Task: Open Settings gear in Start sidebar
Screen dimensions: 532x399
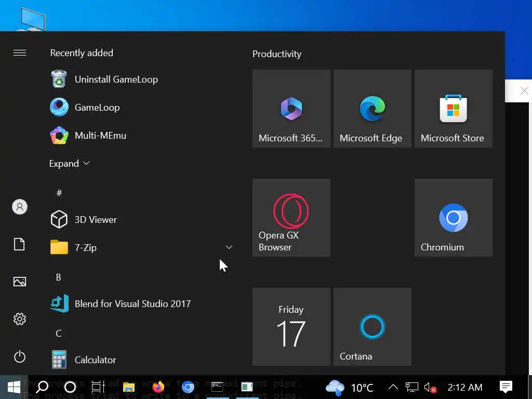Action: tap(20, 319)
